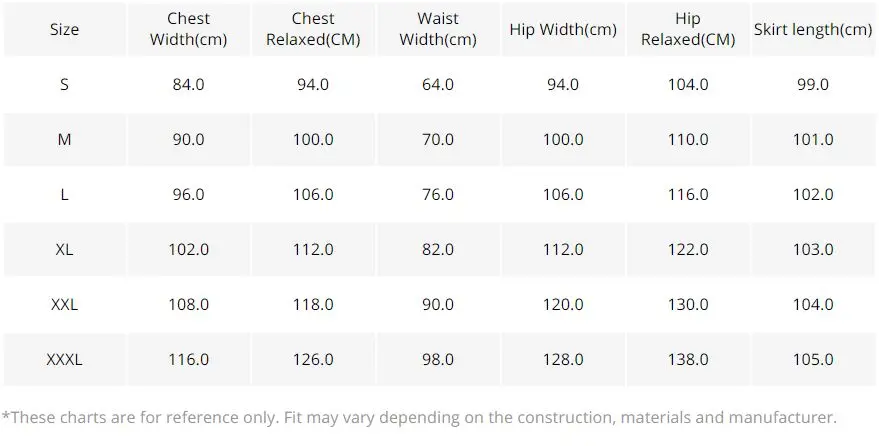Select the 84.0 chest width cell
The width and height of the screenshot is (879, 446).
pyautogui.click(x=189, y=85)
